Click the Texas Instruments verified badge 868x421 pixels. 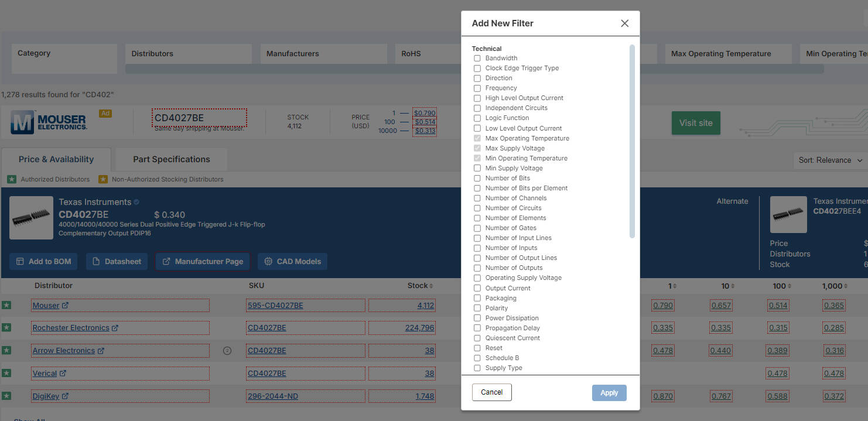(x=138, y=201)
